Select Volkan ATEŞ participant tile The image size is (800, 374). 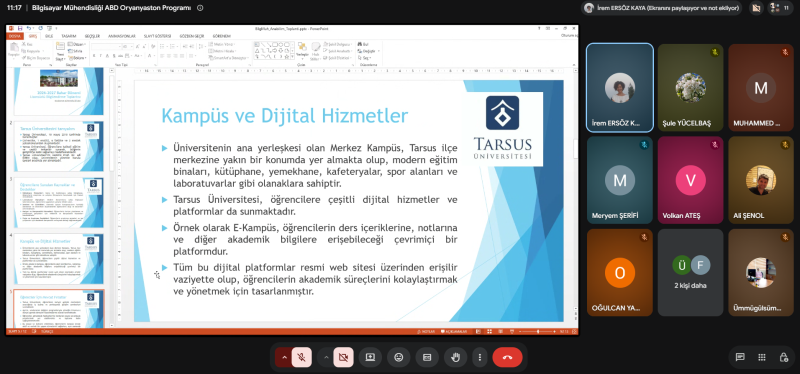[x=690, y=180]
